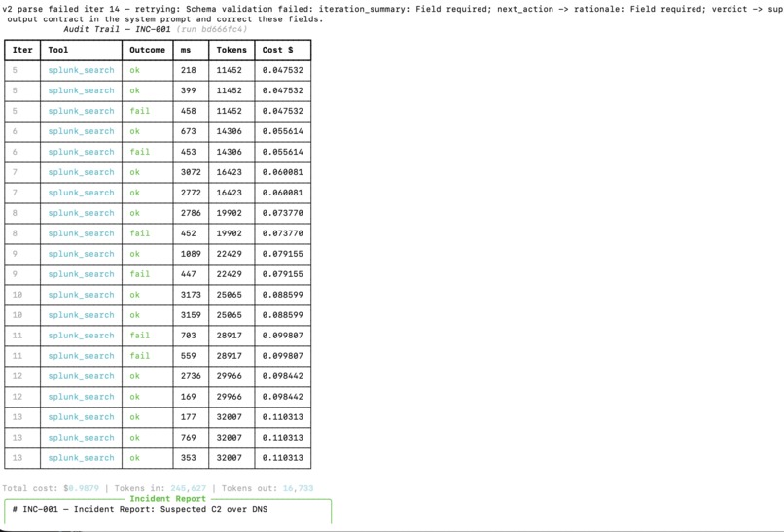Click "splunk_search" in the 1089 ms row

coord(81,254)
